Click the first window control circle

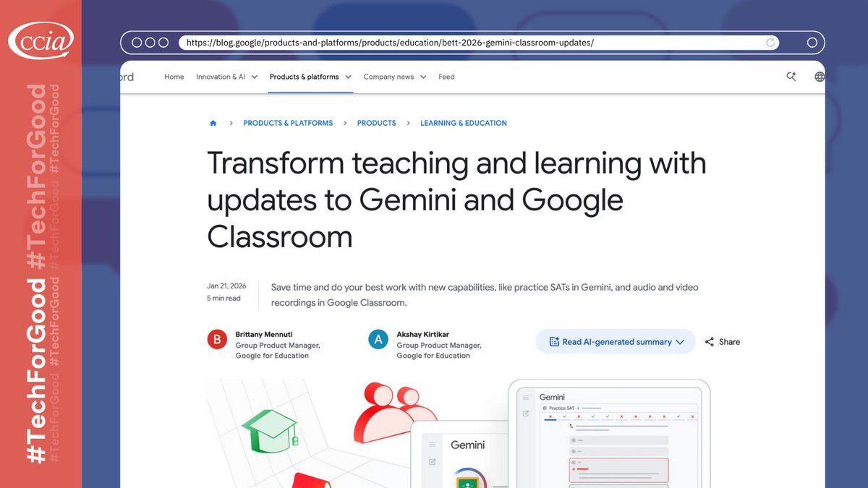click(137, 43)
